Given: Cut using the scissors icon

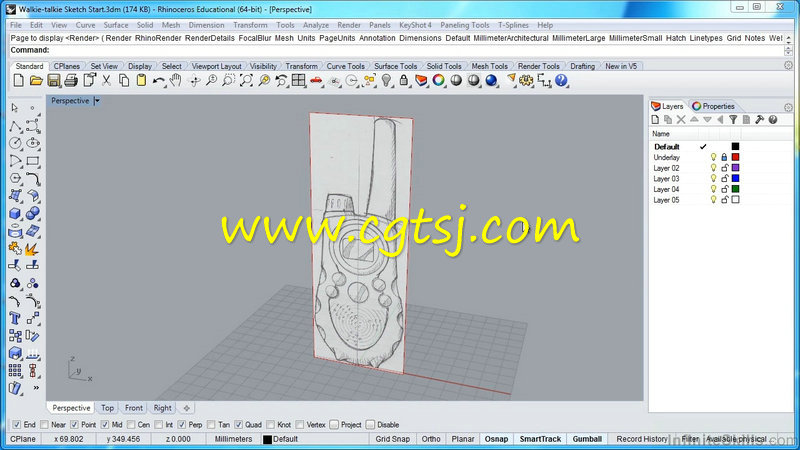Looking at the screenshot, I should point(107,81).
